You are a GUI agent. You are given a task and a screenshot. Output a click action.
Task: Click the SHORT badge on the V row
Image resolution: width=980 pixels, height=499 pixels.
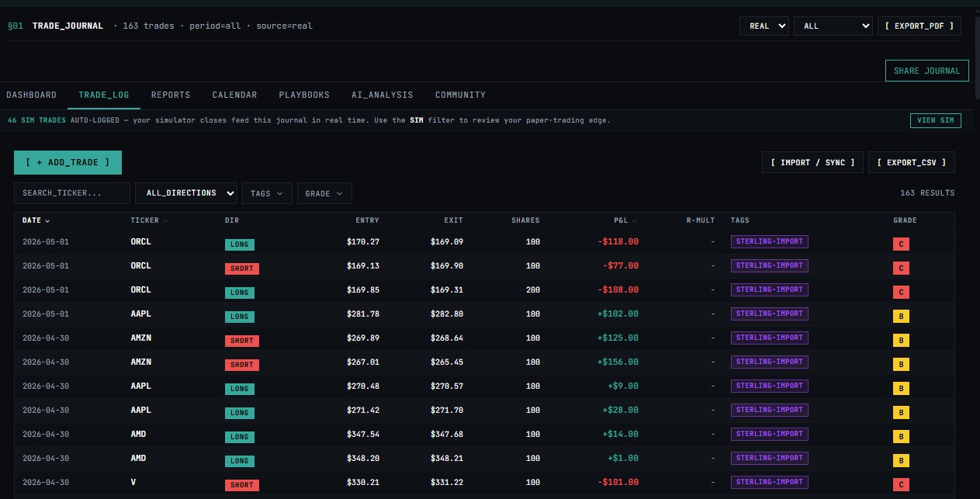[x=242, y=485]
